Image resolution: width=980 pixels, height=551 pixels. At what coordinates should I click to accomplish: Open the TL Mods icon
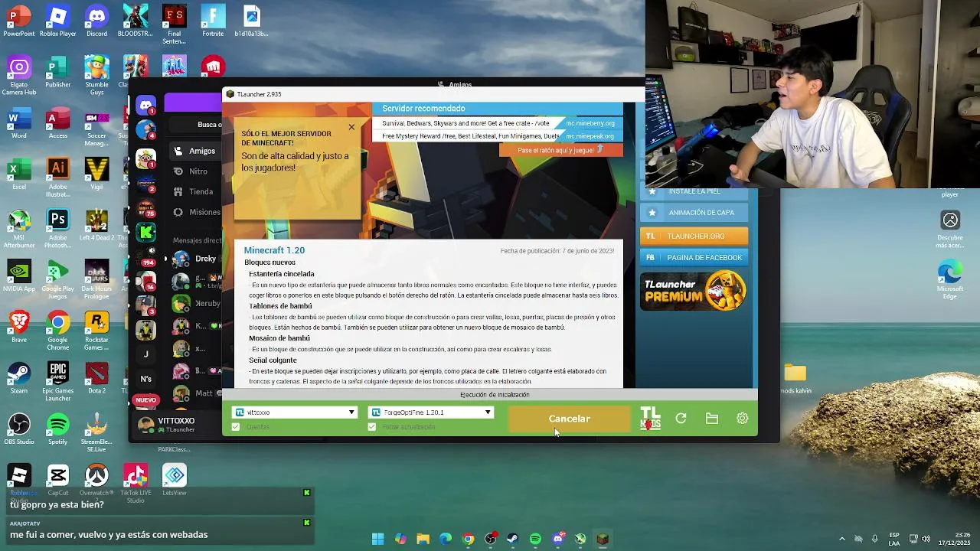[x=650, y=419]
